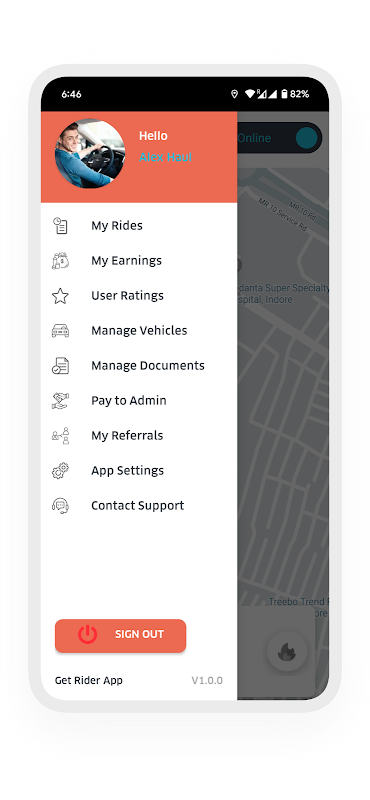Toggle the Online status switch
Viewport: 370px width, 800px height.
pyautogui.click(x=306, y=138)
